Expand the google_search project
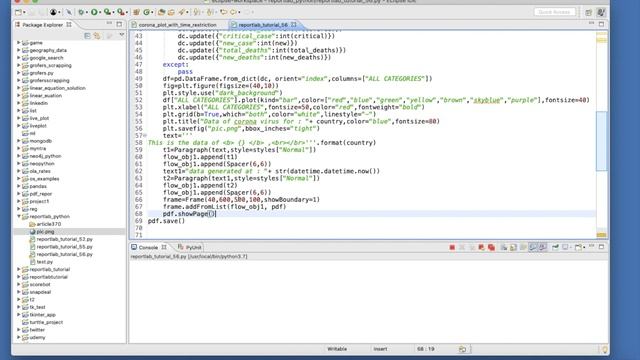The height and width of the screenshot is (360, 640). click(x=18, y=58)
